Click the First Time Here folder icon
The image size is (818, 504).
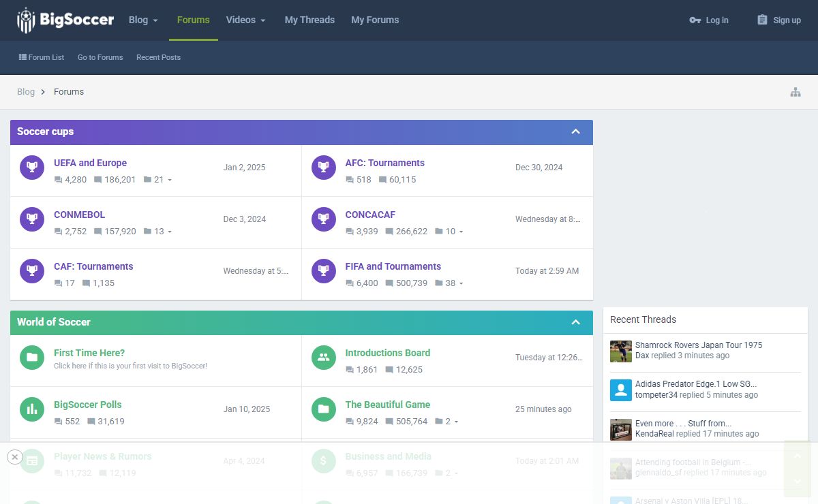tap(32, 357)
